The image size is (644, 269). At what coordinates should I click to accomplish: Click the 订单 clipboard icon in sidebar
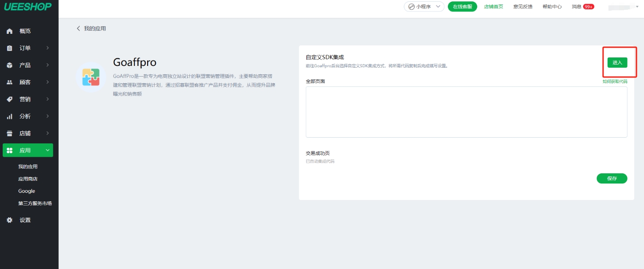click(x=9, y=48)
